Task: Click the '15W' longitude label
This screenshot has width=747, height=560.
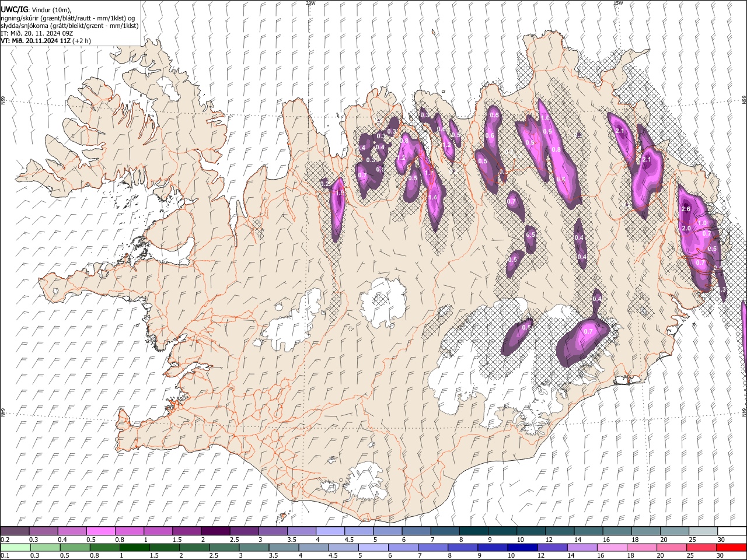Action: pos(618,3)
